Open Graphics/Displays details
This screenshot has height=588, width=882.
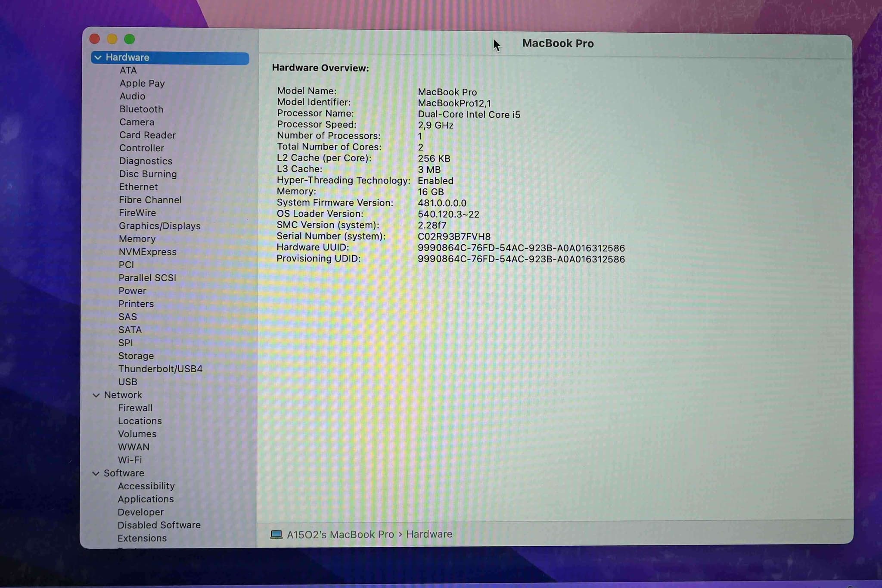[x=159, y=226]
